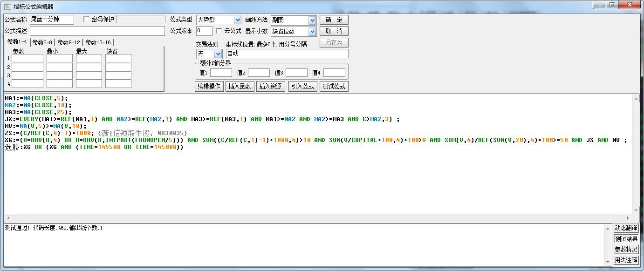Close the formula editor window

tap(629, 5)
